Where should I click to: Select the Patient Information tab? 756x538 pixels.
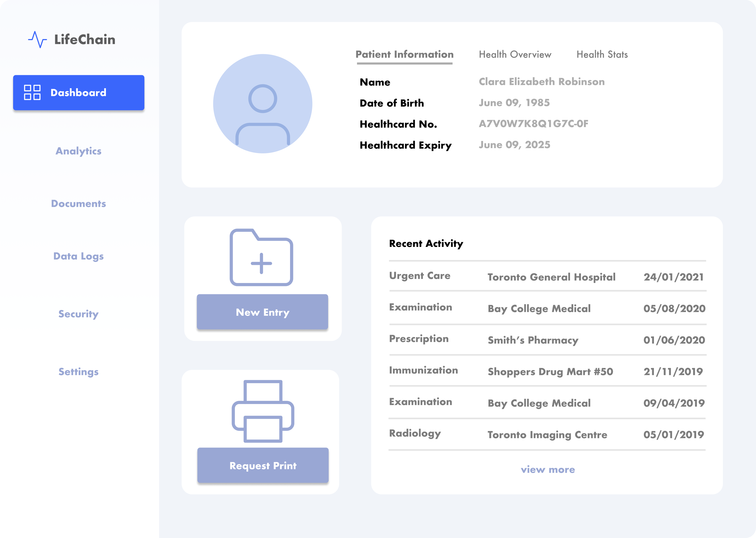tap(404, 55)
